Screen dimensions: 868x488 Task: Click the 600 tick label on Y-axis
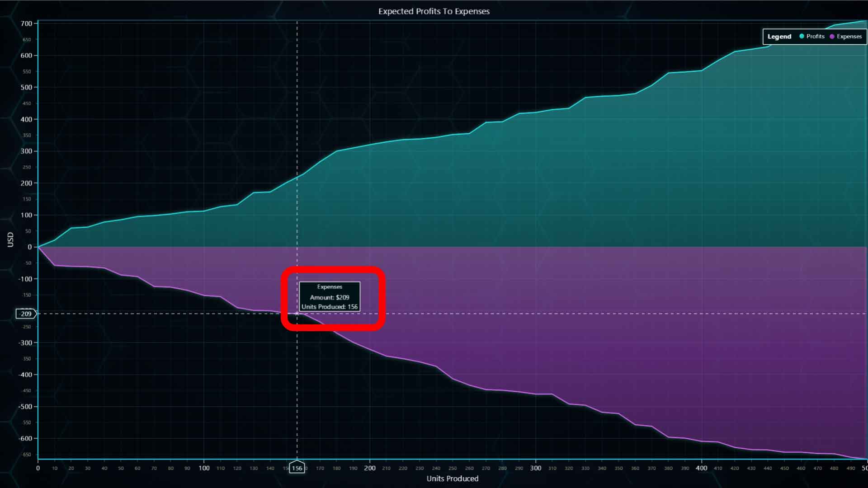point(26,56)
